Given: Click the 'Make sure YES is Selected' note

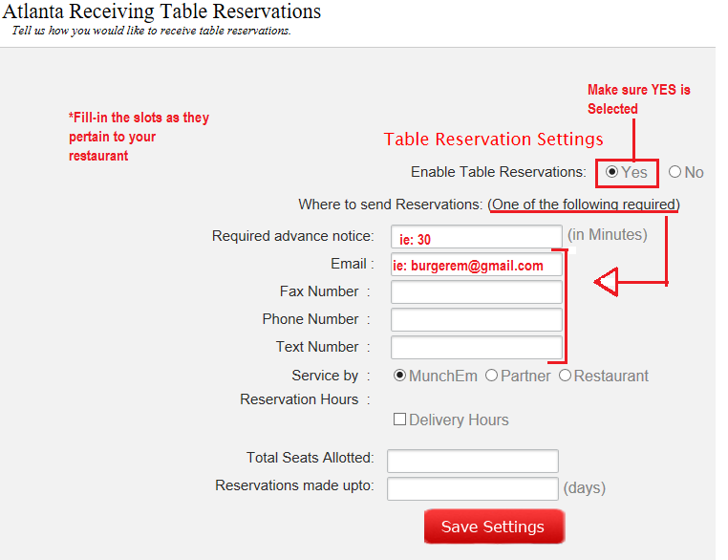Looking at the screenshot, I should pyautogui.click(x=638, y=99).
